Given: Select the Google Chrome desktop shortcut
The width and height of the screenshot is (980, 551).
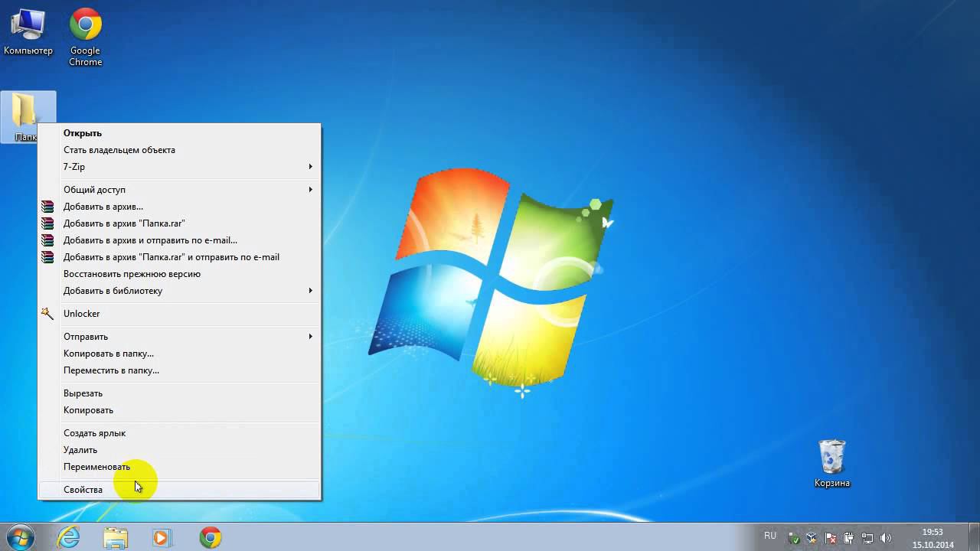Looking at the screenshot, I should [x=85, y=37].
